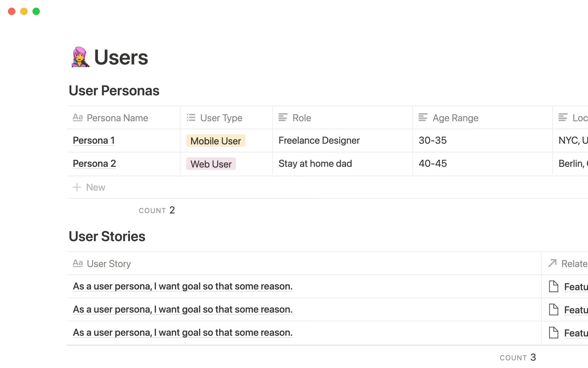
Task: Open the Persona Name column menu
Action: pyautogui.click(x=118, y=118)
